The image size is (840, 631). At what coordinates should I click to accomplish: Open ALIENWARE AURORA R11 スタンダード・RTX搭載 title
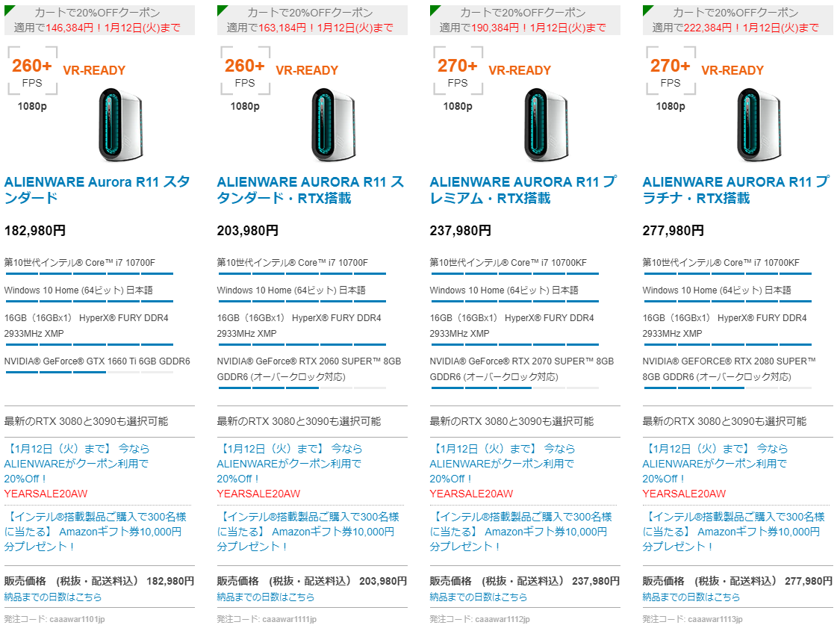pyautogui.click(x=310, y=190)
